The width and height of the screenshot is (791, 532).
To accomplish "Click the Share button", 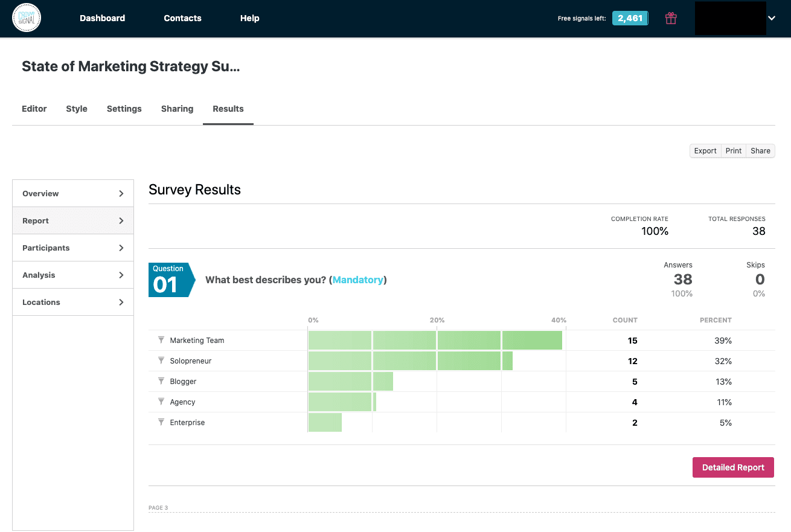I will tap(760, 151).
